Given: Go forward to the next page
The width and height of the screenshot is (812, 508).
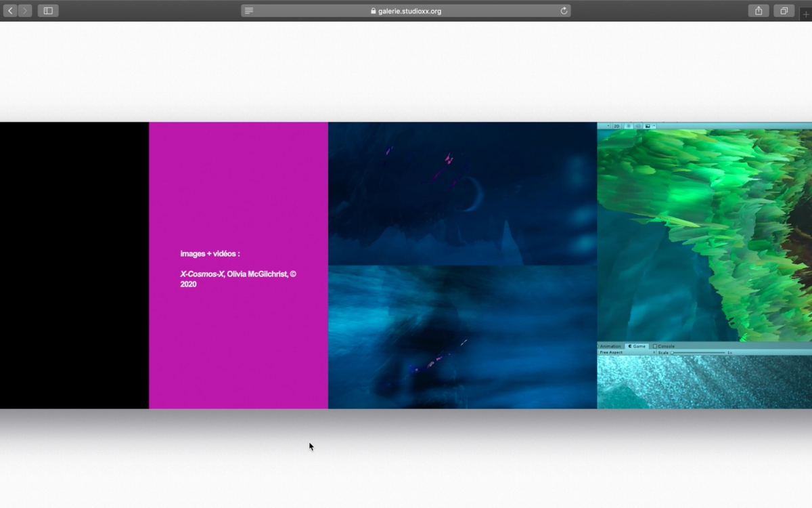Looking at the screenshot, I should coord(25,11).
